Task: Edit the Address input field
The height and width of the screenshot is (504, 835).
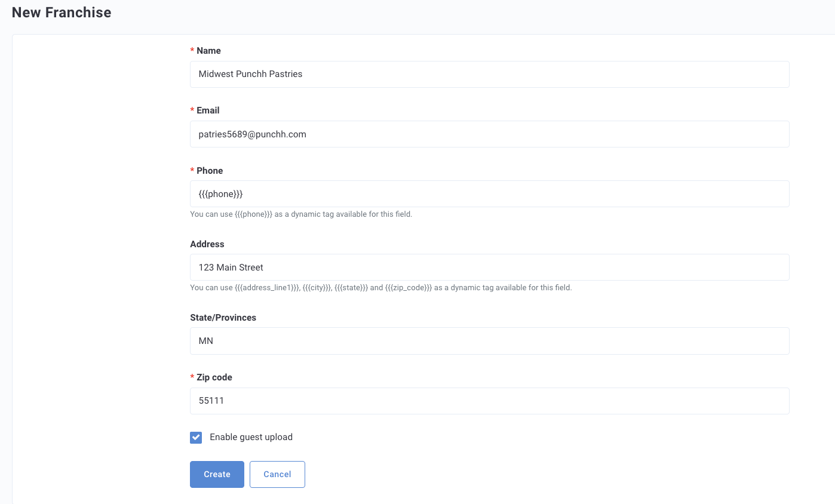Action: point(489,268)
